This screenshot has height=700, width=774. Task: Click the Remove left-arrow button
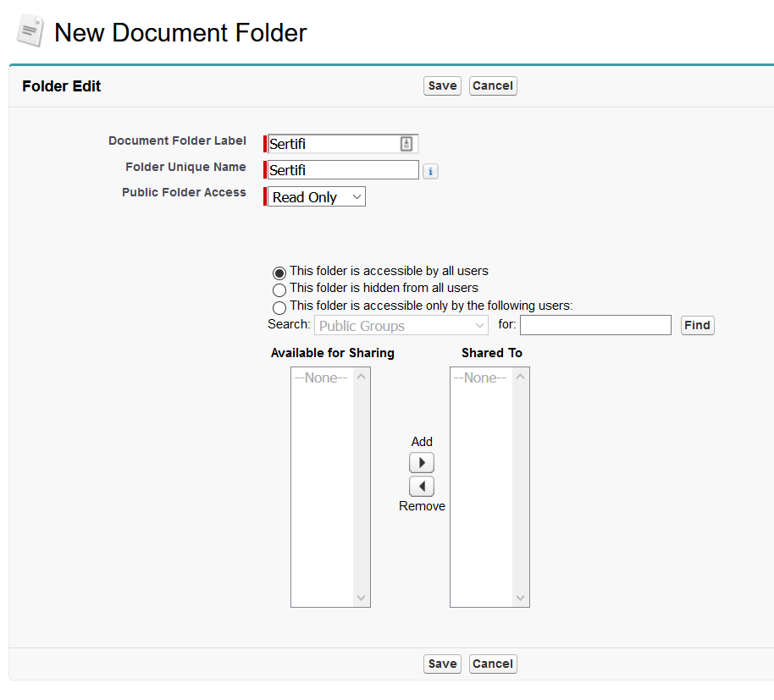point(422,487)
